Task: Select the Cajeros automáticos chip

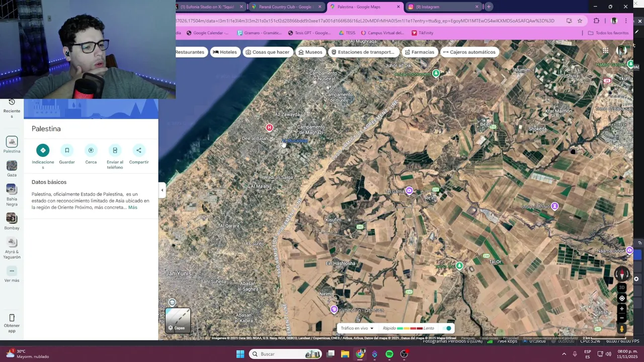Action: [469, 52]
